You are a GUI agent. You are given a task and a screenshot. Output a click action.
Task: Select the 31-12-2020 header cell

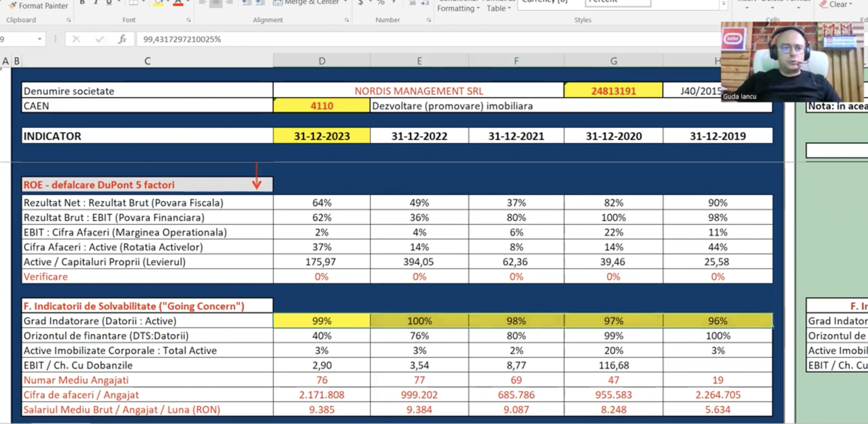614,136
